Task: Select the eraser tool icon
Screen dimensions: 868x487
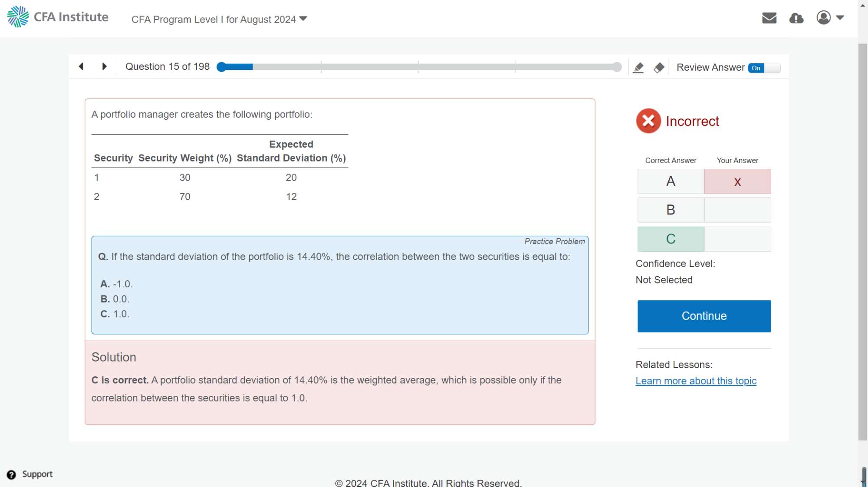Action: pyautogui.click(x=659, y=68)
